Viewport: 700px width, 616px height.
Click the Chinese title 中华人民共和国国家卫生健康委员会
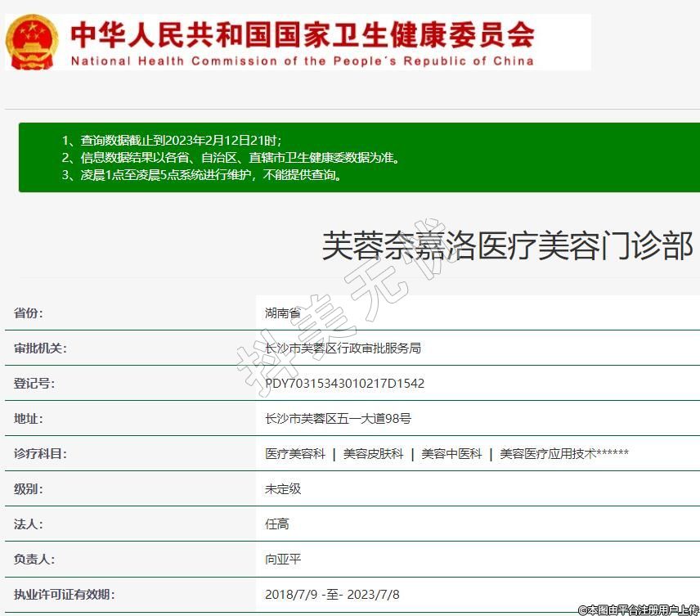(303, 34)
